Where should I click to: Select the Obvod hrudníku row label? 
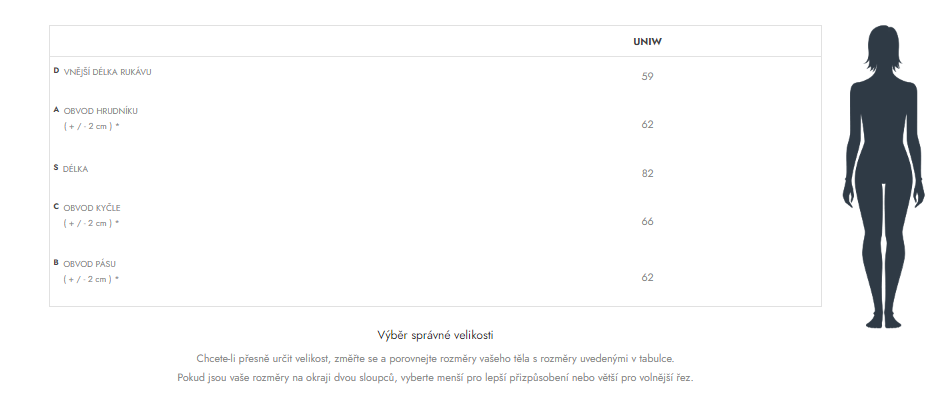101,111
